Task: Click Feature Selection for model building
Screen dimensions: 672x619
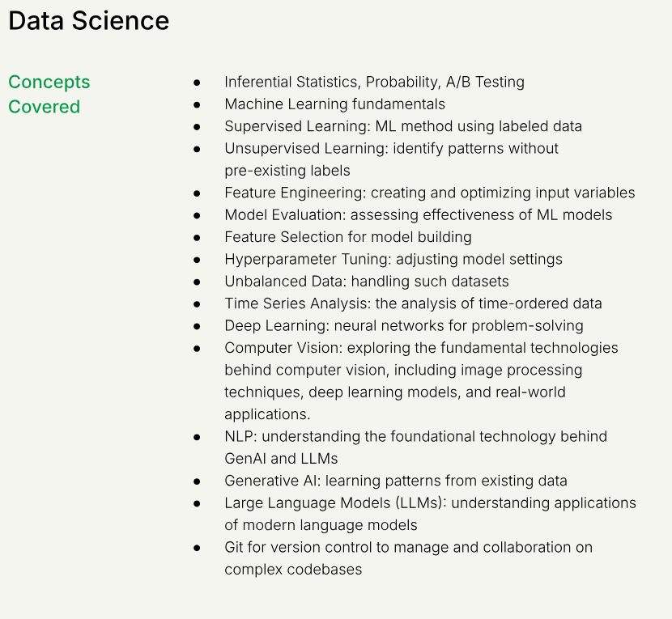Action: [347, 237]
